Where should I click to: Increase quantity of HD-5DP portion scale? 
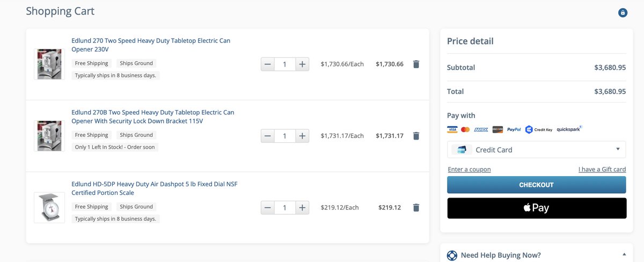(x=302, y=207)
